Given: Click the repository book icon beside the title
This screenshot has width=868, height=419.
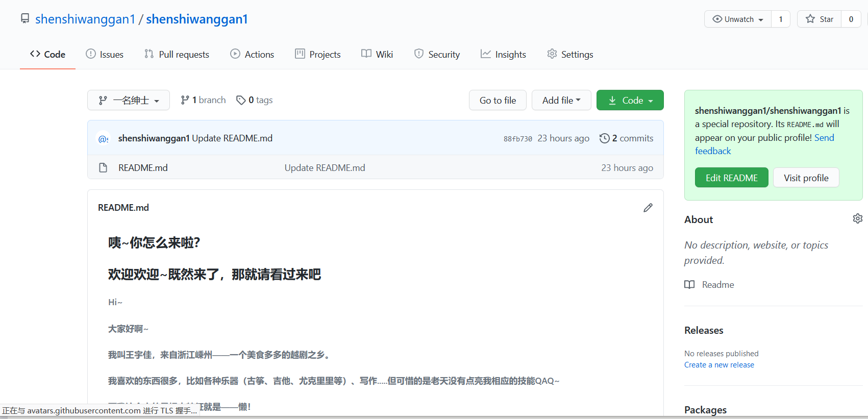Looking at the screenshot, I should click(x=25, y=19).
